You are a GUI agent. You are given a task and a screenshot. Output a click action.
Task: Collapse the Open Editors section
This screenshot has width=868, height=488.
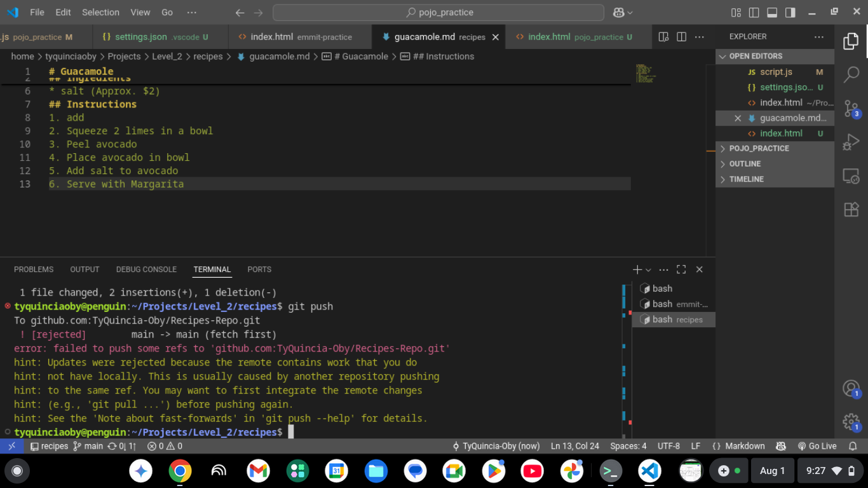775,56
